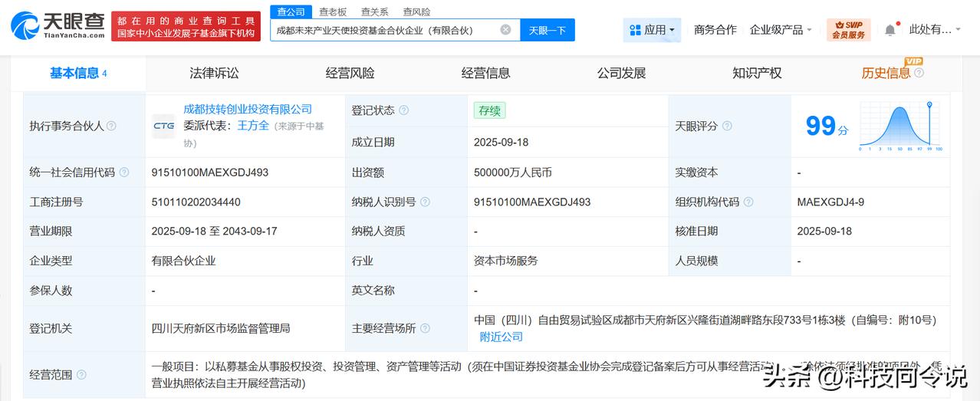Click the 99分 score value

[827, 126]
